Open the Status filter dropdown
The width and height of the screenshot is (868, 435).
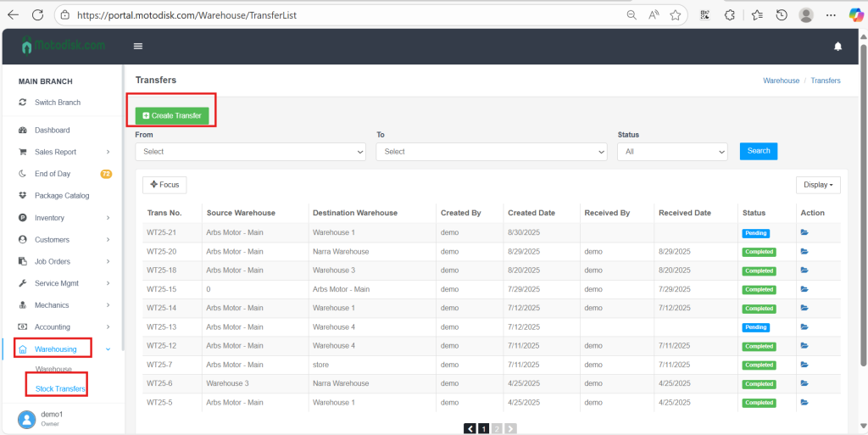tap(672, 152)
